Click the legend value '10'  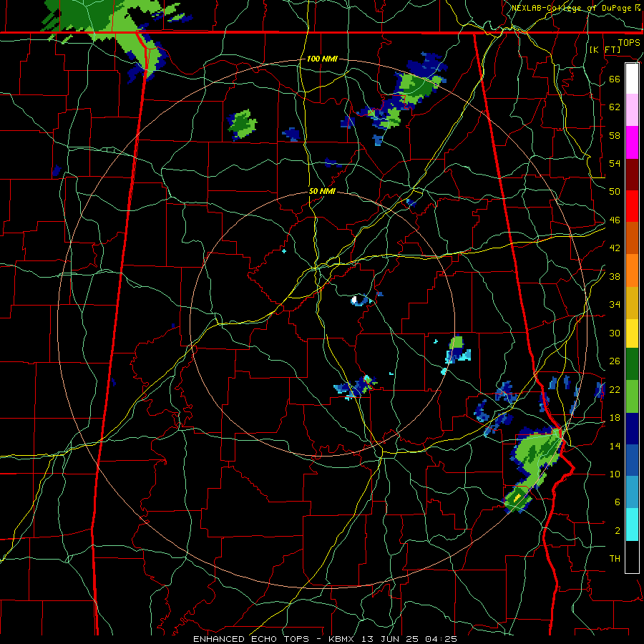tap(615, 474)
